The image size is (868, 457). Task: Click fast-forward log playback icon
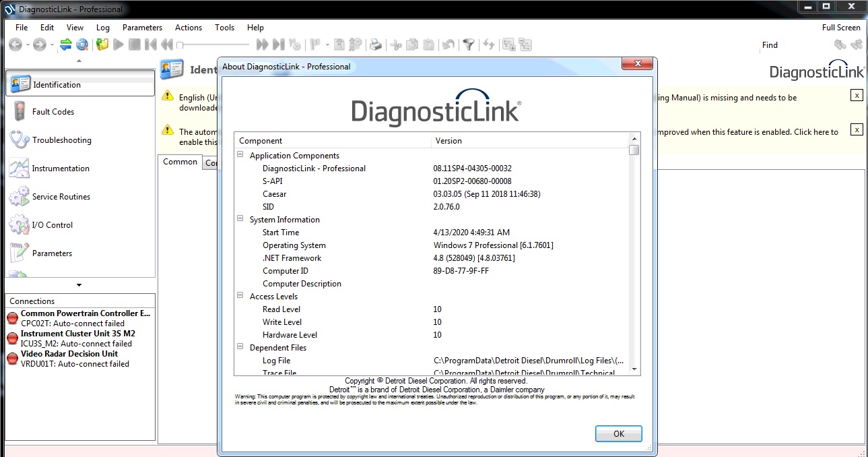(x=263, y=44)
